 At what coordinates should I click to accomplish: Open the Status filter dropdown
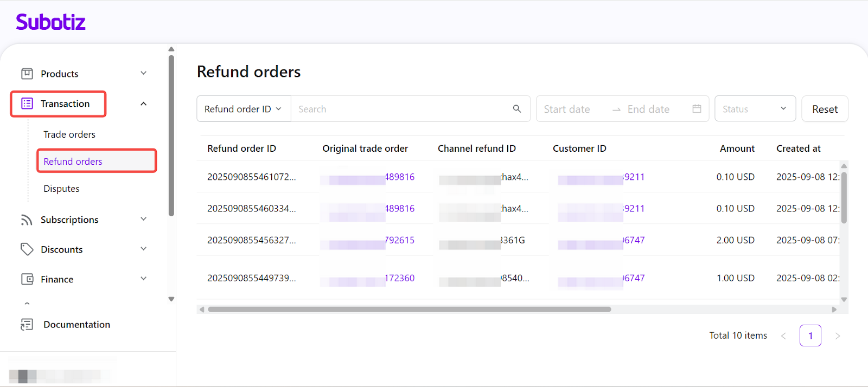click(x=755, y=109)
